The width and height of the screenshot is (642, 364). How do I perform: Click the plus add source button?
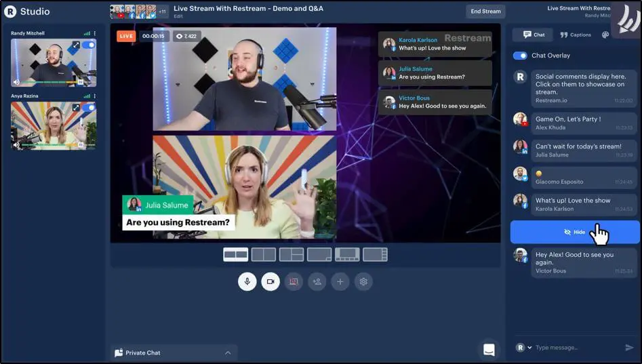pos(340,282)
